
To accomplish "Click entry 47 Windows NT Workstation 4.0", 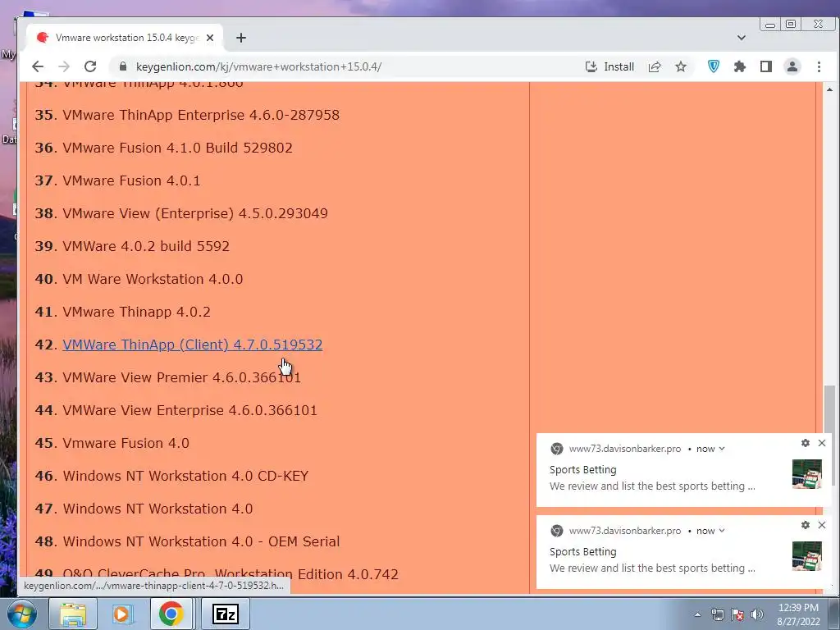I will tap(157, 509).
